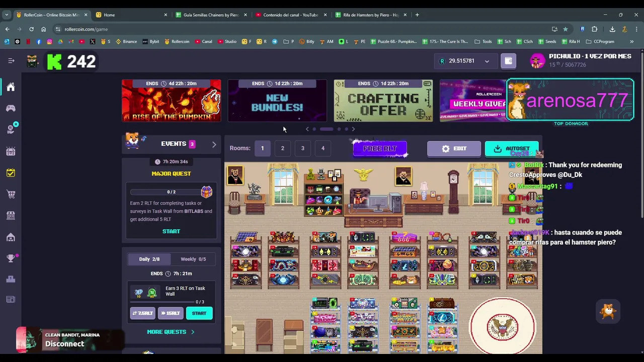This screenshot has height=362, width=644.
Task: Open a new browser tab with plus
Action: click(x=417, y=15)
